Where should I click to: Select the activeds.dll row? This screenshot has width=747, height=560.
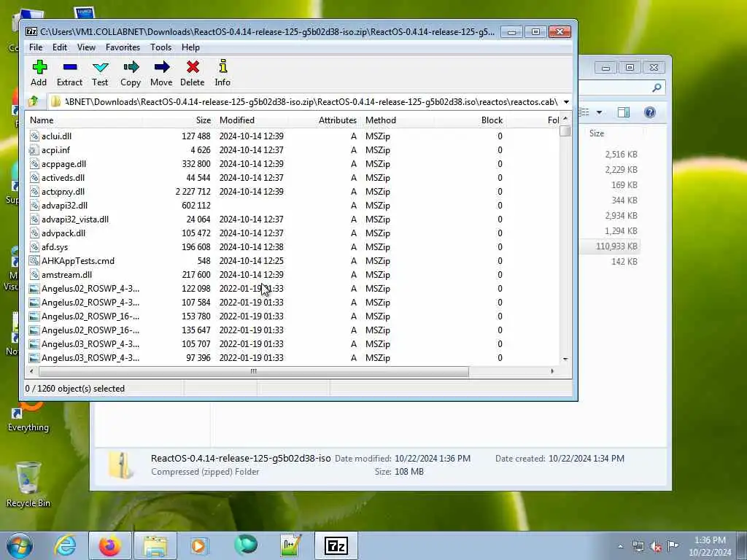(x=293, y=178)
